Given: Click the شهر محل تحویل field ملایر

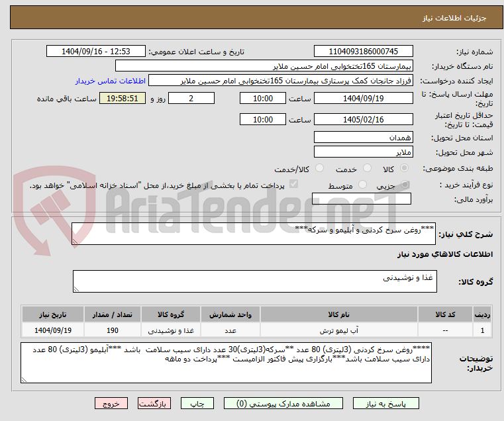Looking at the screenshot, I should point(363,152).
